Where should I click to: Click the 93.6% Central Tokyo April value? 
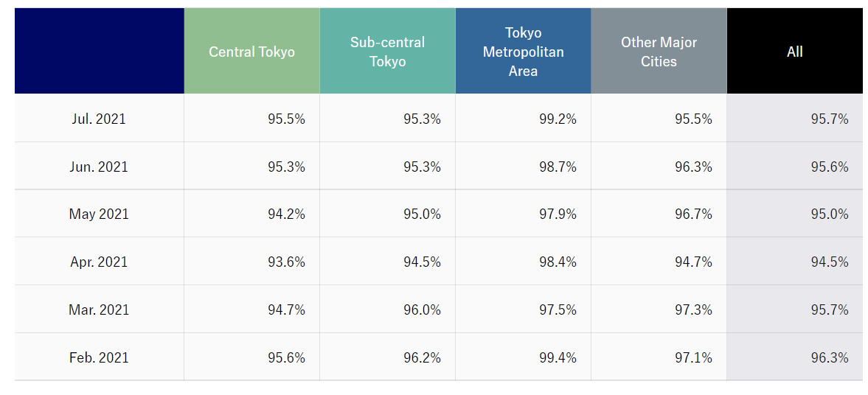[x=286, y=262]
